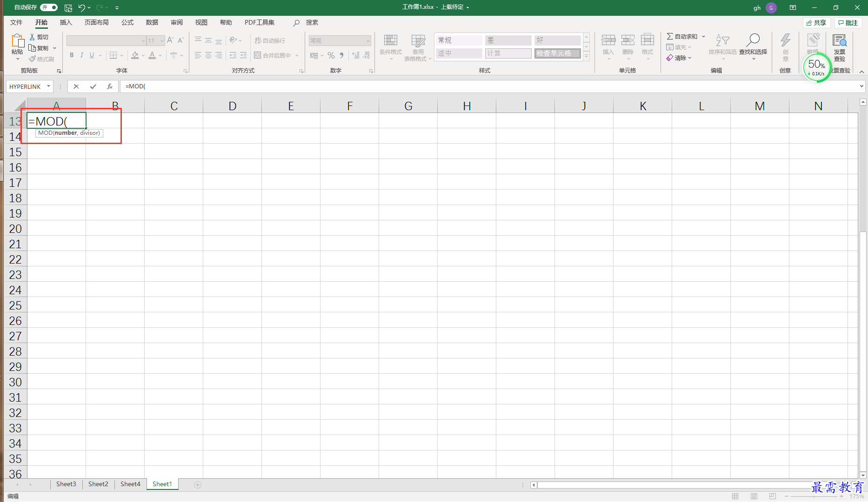Click the 自动换行 wrap text toggle
Screen dimensions: 868x502
coord(270,40)
